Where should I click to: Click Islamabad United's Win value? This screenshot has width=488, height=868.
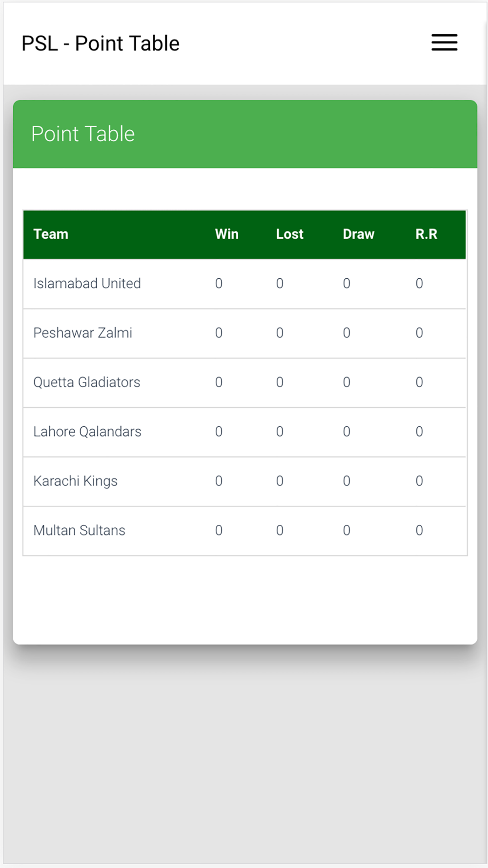click(219, 284)
